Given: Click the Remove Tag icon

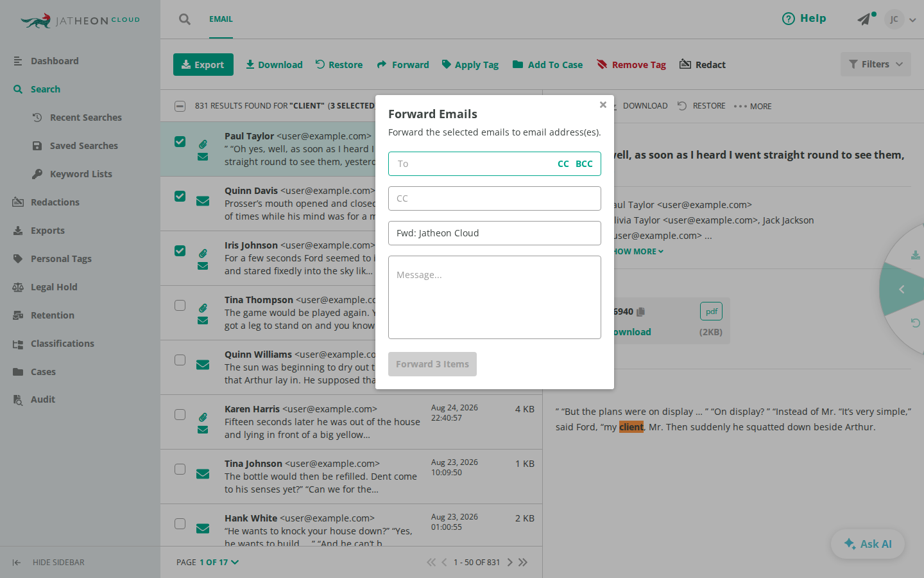Looking at the screenshot, I should [x=602, y=64].
